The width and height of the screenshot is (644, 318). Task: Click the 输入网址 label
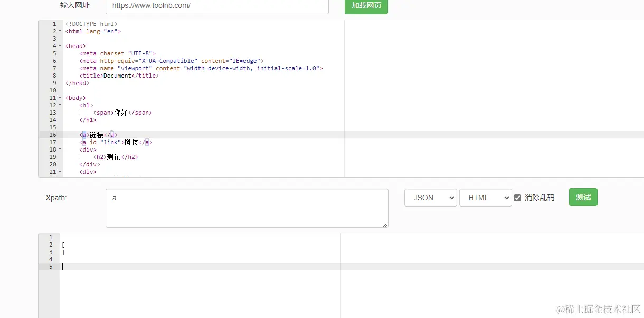75,6
